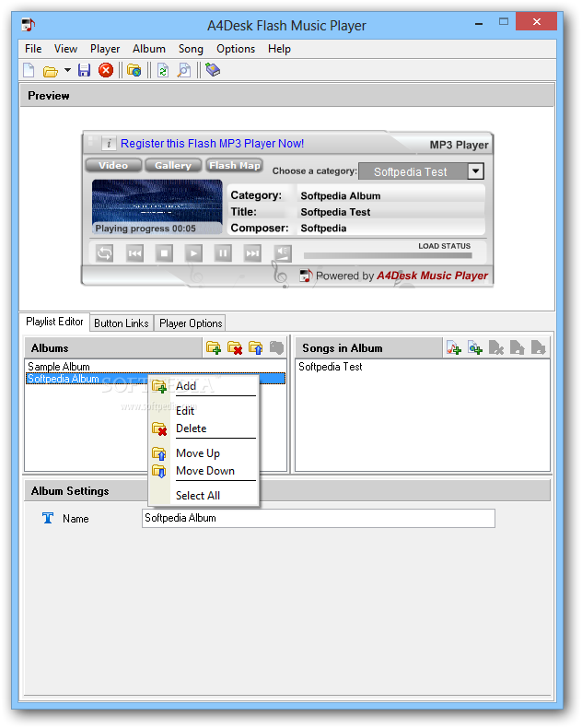
Task: Skip to previous track in the player
Action: click(x=134, y=253)
